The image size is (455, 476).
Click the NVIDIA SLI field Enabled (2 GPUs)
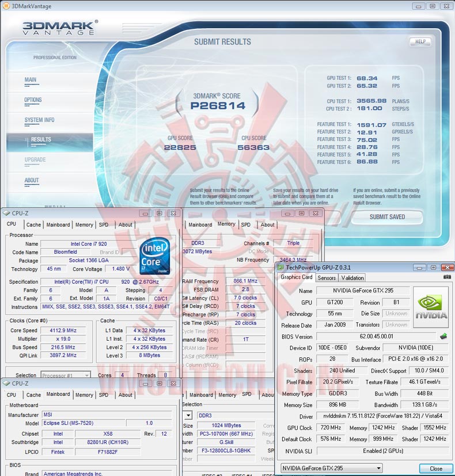tap(382, 451)
